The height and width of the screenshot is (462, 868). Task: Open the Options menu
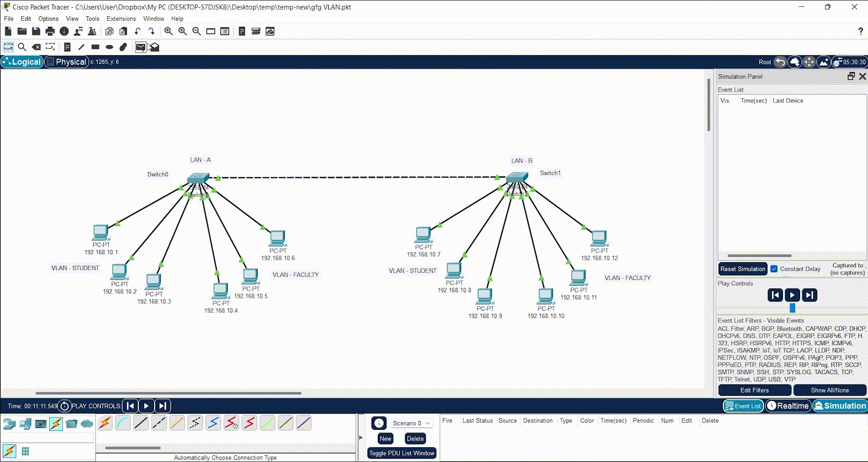48,19
